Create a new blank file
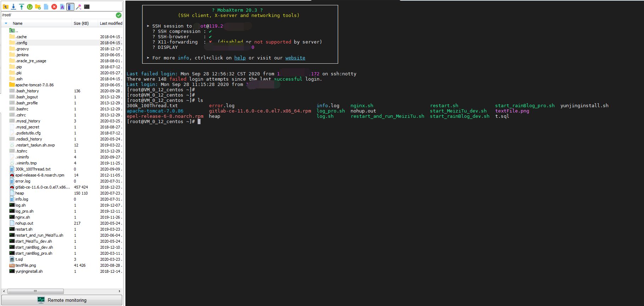Image resolution: width=644 pixels, height=306 pixels. pyautogui.click(x=46, y=7)
